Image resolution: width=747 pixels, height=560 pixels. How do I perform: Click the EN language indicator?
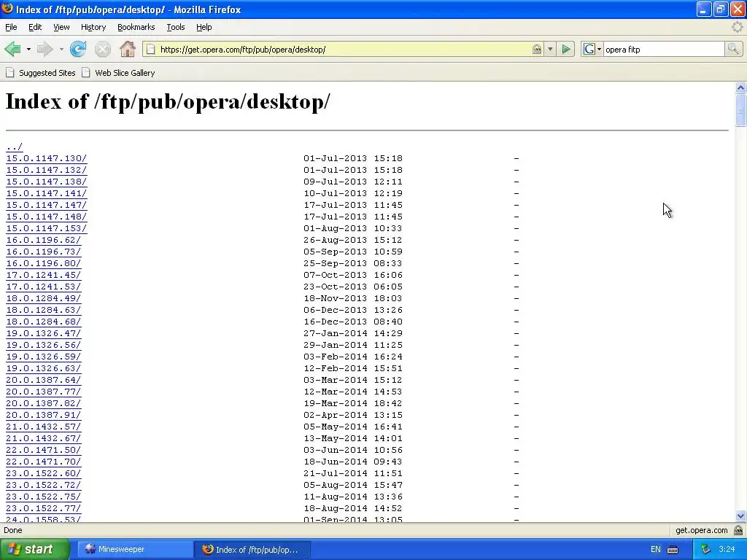pos(656,550)
